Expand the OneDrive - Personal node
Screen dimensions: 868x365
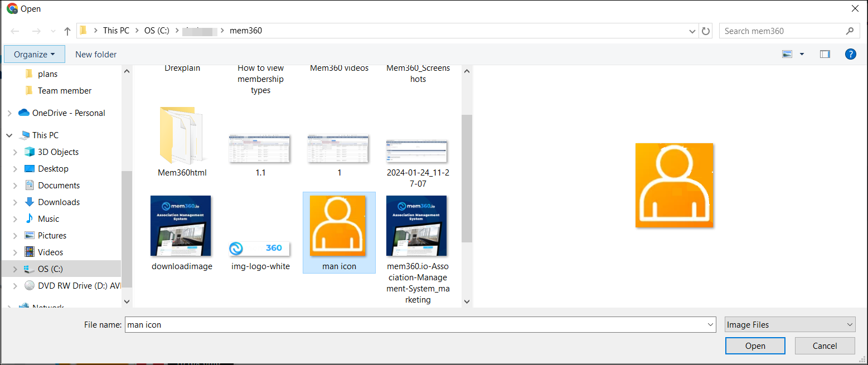[x=9, y=113]
